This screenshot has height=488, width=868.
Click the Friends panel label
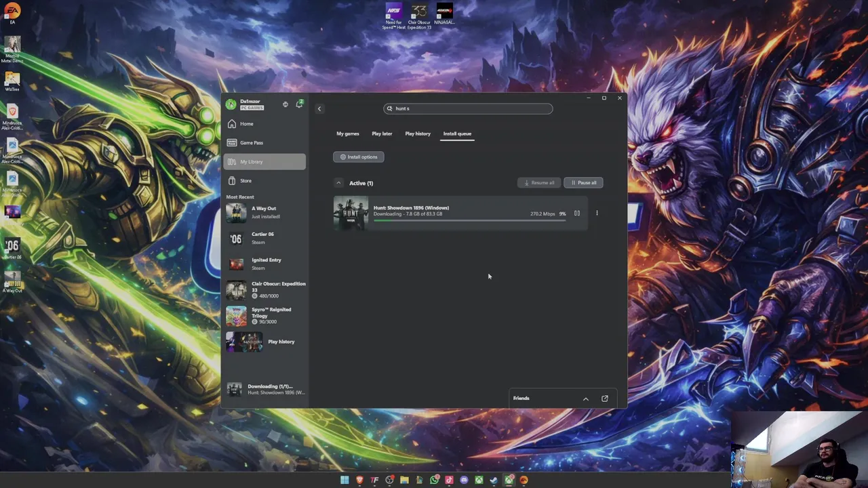coord(521,399)
